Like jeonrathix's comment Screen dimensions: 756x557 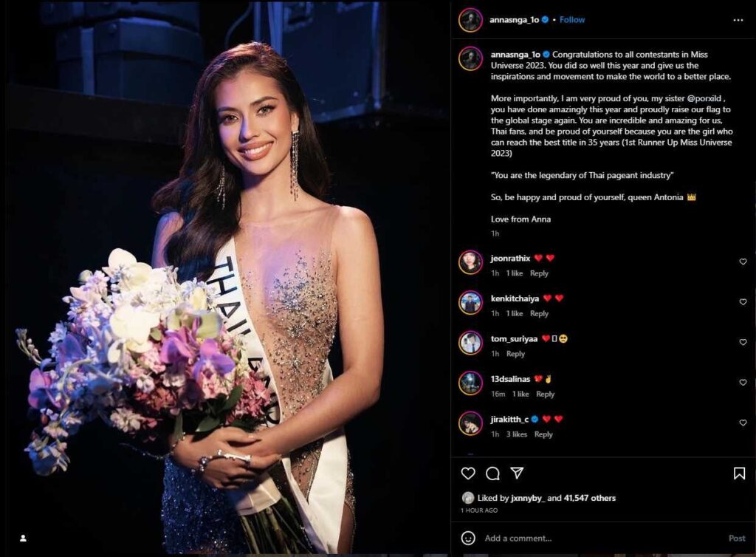[743, 262]
